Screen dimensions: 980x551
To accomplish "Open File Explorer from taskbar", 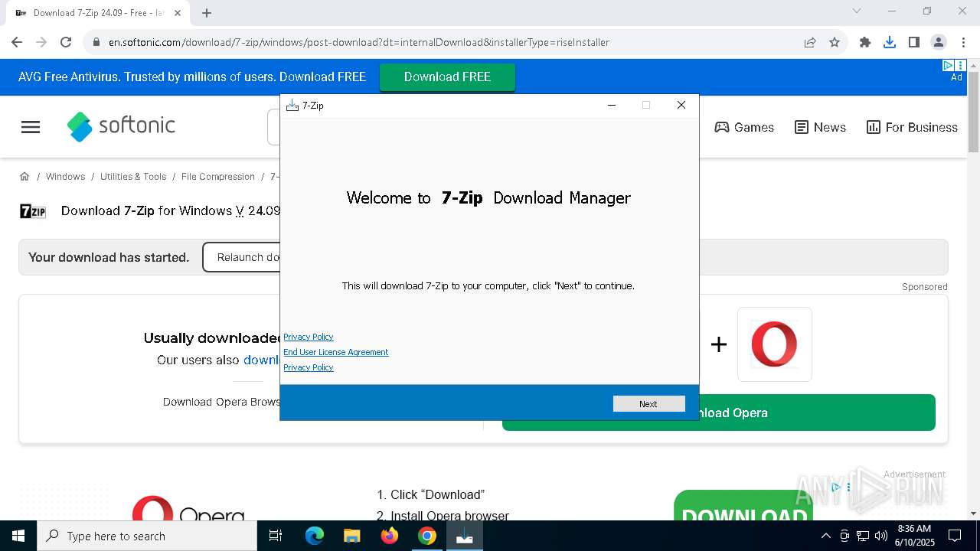I will click(x=351, y=536).
